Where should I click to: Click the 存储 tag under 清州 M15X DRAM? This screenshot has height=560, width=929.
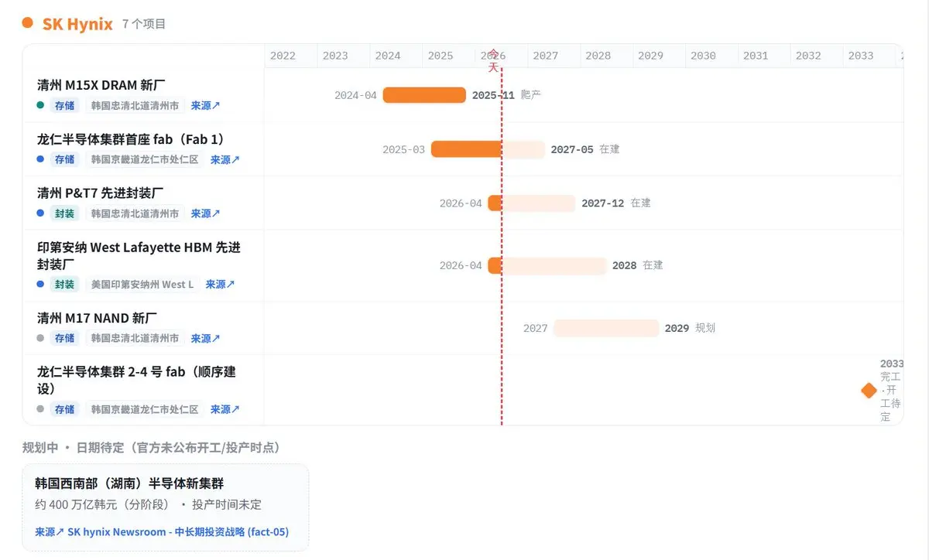[65, 106]
